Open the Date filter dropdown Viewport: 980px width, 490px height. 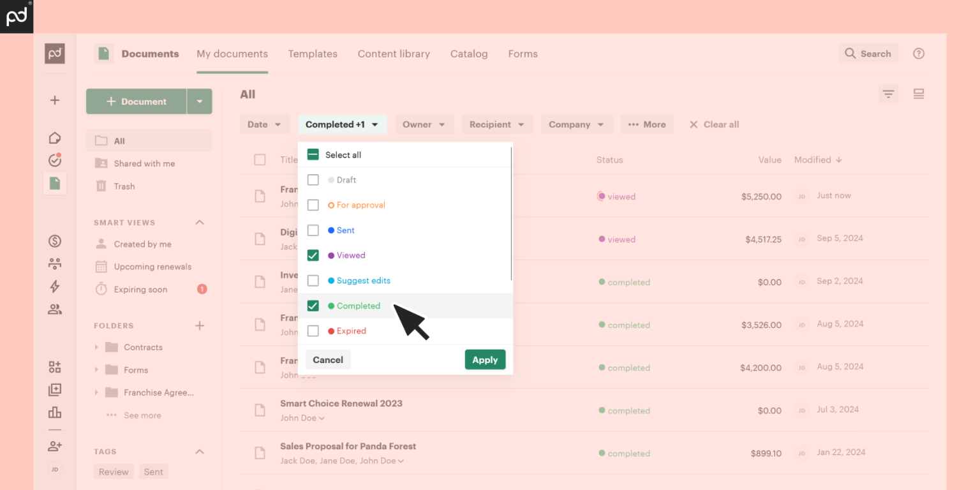pos(264,124)
